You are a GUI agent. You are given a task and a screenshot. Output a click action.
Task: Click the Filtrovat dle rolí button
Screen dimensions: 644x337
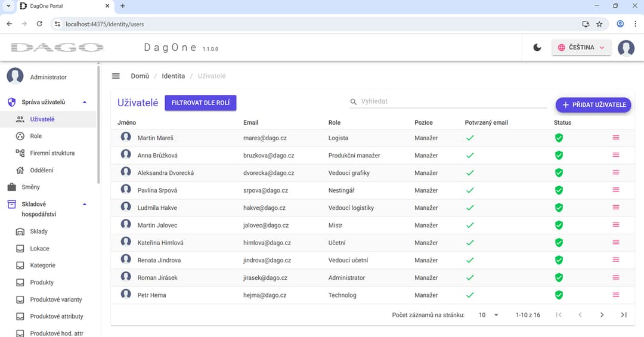200,103
